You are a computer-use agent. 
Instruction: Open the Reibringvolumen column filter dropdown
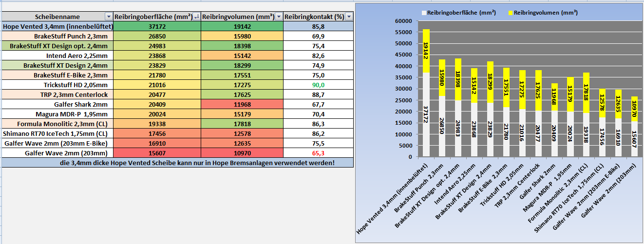click(x=278, y=17)
